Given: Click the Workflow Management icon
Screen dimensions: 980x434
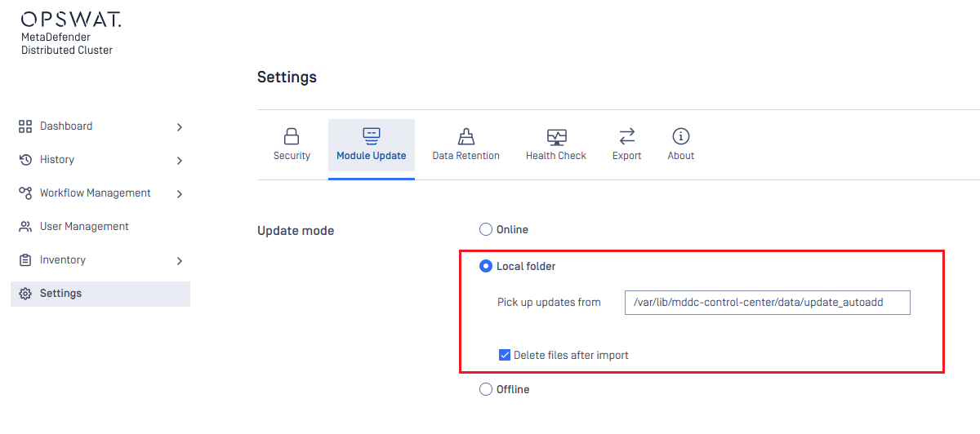Looking at the screenshot, I should click(x=25, y=193).
